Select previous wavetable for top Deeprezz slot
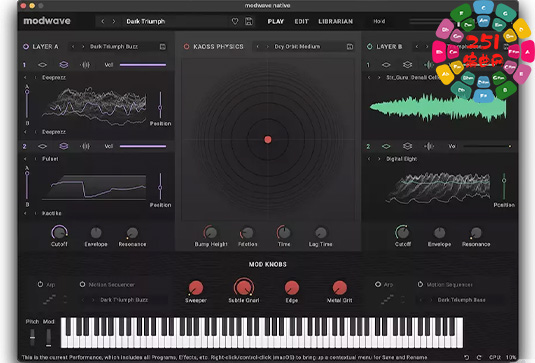535x363 pixels. tap(25, 78)
